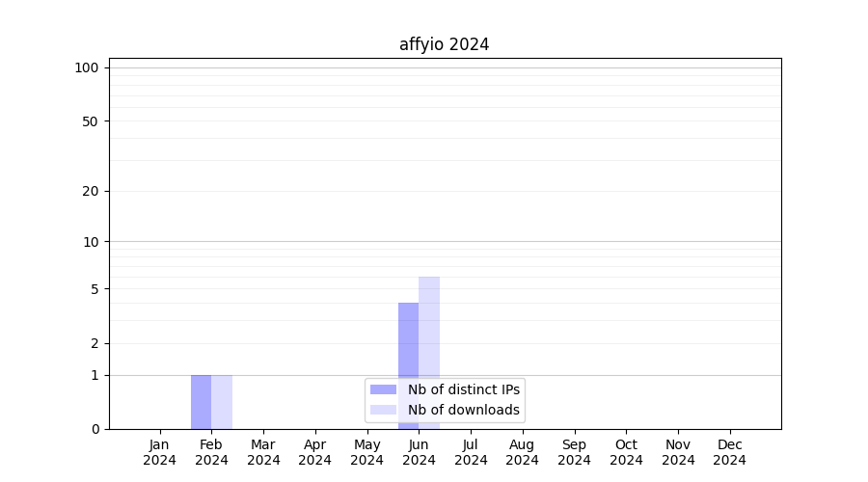Click the '5' y-axis tick label
Image resolution: width=868 pixels, height=482 pixels.
(95, 289)
